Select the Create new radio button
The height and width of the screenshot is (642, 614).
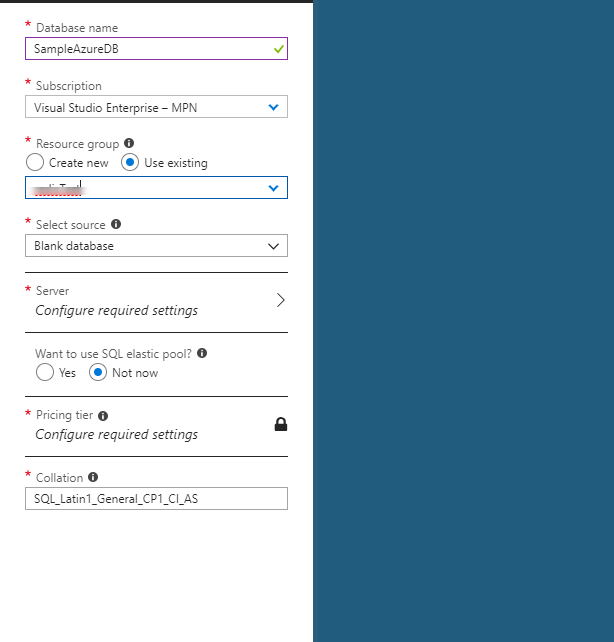pyautogui.click(x=36, y=163)
